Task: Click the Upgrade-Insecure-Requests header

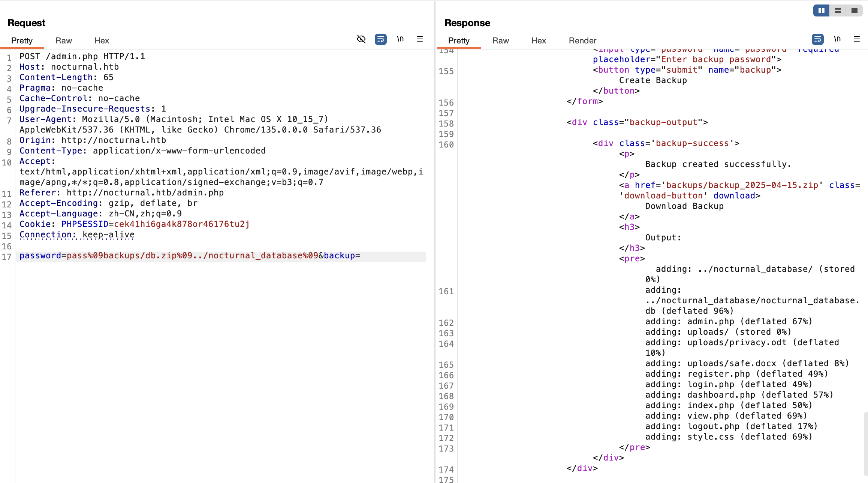Action: (x=93, y=109)
